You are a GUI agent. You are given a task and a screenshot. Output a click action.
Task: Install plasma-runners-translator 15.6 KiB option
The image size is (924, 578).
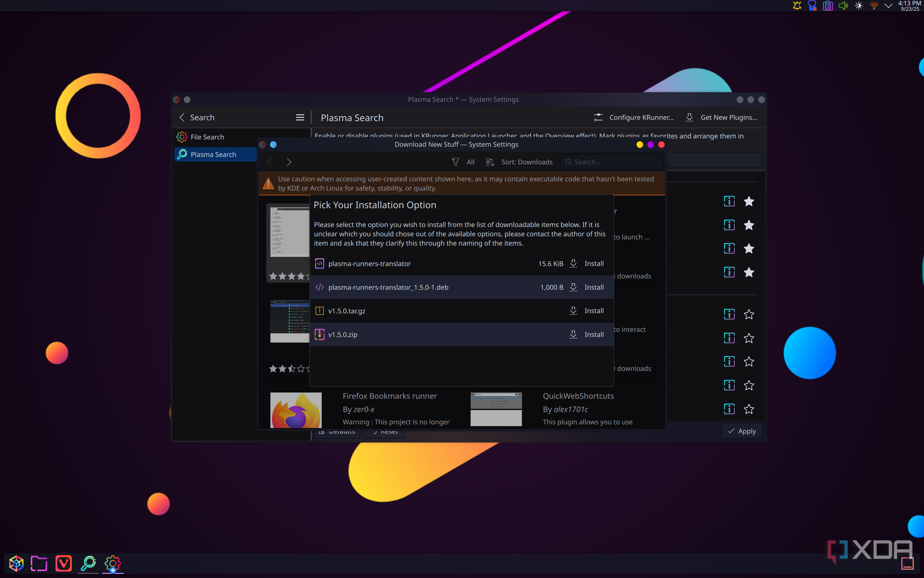[587, 263]
